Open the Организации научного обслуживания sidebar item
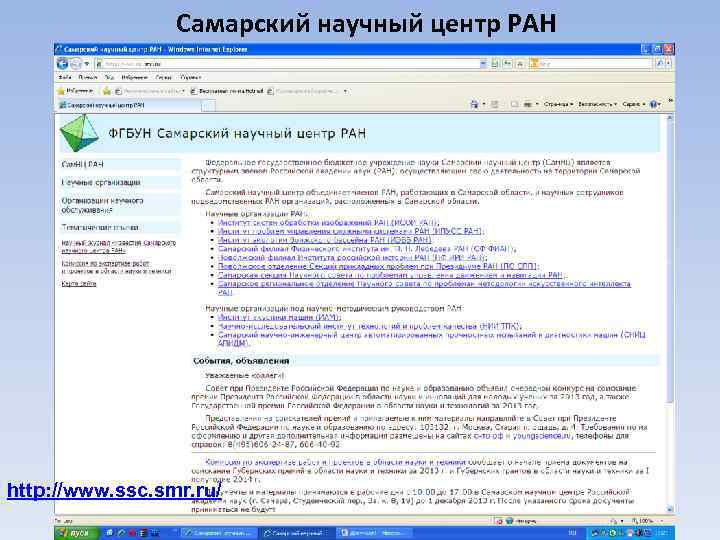Screen dimensions: 720x540 pos(120,205)
